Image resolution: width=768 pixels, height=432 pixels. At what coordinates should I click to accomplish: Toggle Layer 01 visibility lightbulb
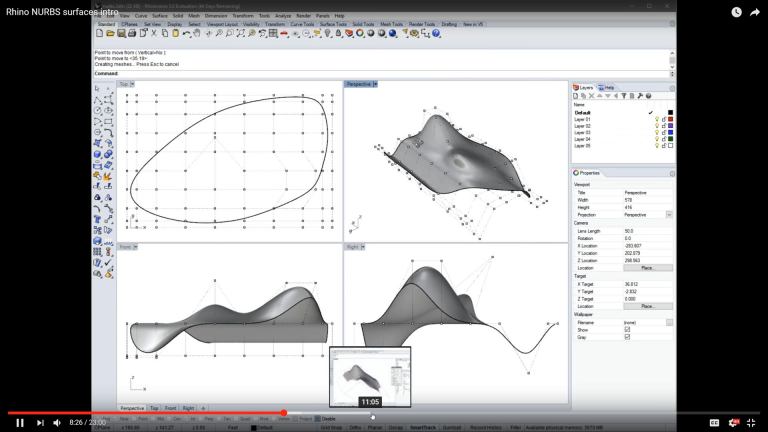pos(657,120)
